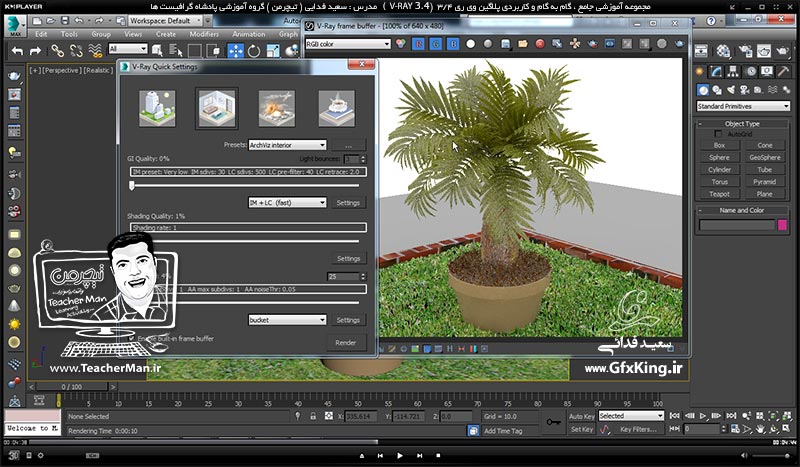Image resolution: width=800 pixels, height=467 pixels.
Task: Enable the AutoGrid checkbox
Action: click(718, 134)
